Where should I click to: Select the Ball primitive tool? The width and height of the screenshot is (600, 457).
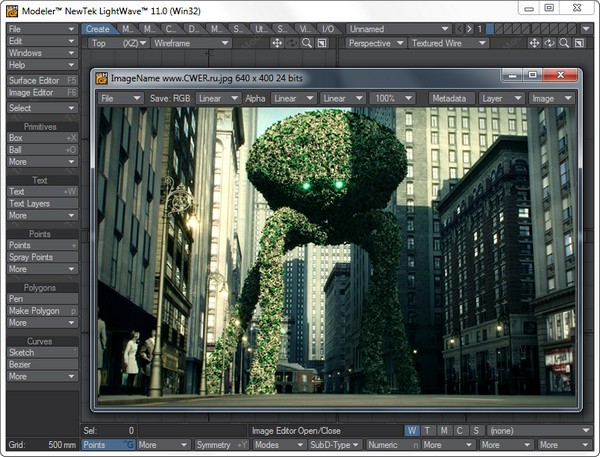[x=42, y=150]
